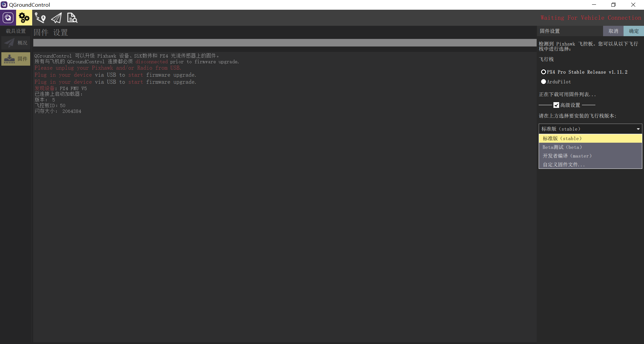Click the 飞控板ID: 50 log line
This screenshot has width=644, height=344.
(x=50, y=106)
